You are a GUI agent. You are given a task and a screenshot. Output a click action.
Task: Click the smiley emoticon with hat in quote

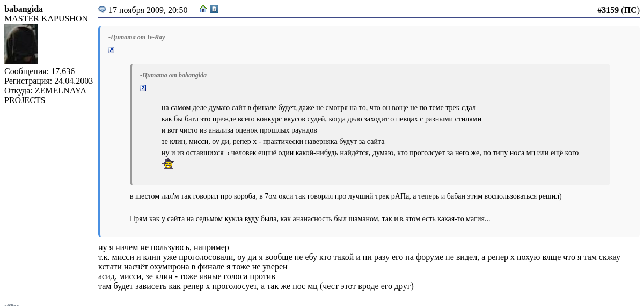pos(168,164)
